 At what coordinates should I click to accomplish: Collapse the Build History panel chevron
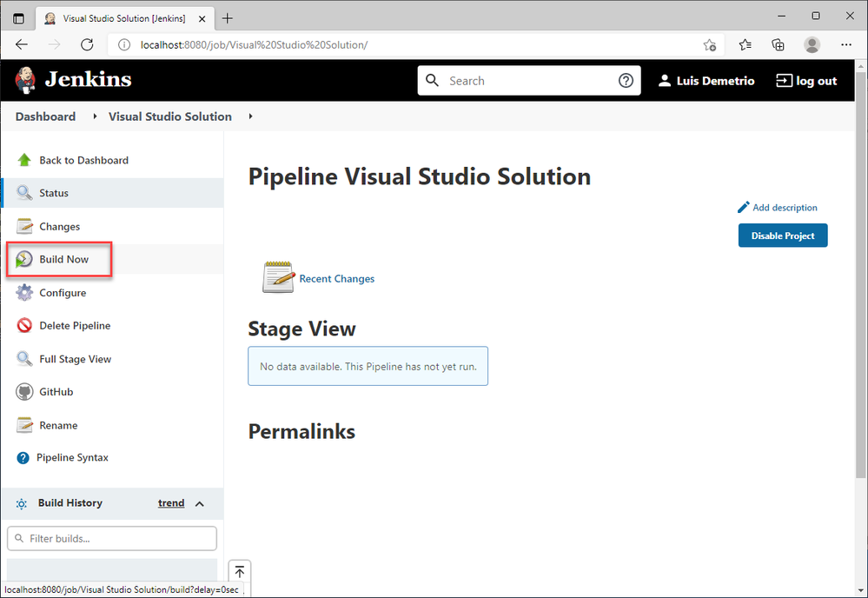pos(200,504)
